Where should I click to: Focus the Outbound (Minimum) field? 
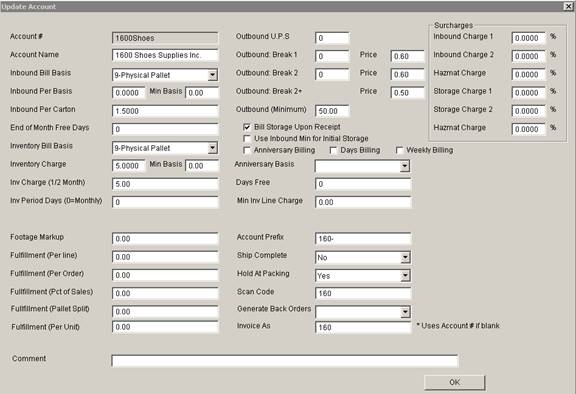(x=332, y=111)
